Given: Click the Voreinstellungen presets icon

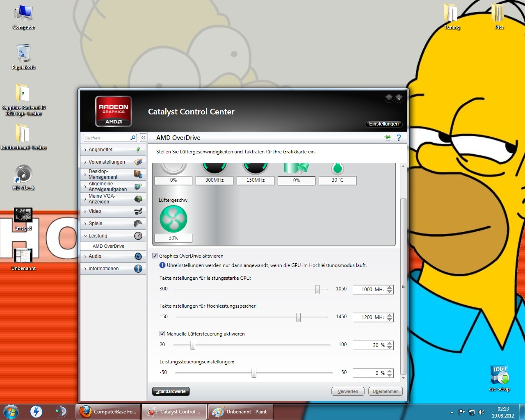Looking at the screenshot, I should 138,162.
